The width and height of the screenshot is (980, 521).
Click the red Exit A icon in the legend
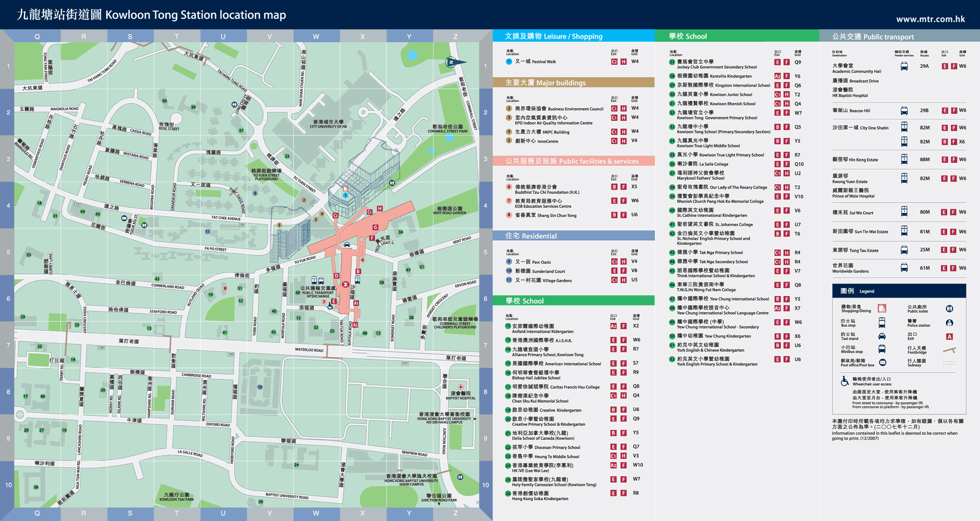(949, 337)
